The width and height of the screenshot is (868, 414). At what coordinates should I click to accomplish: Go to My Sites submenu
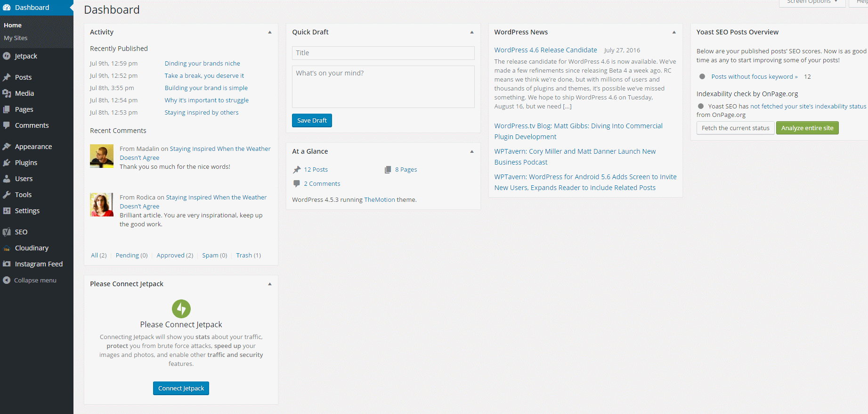coord(16,38)
